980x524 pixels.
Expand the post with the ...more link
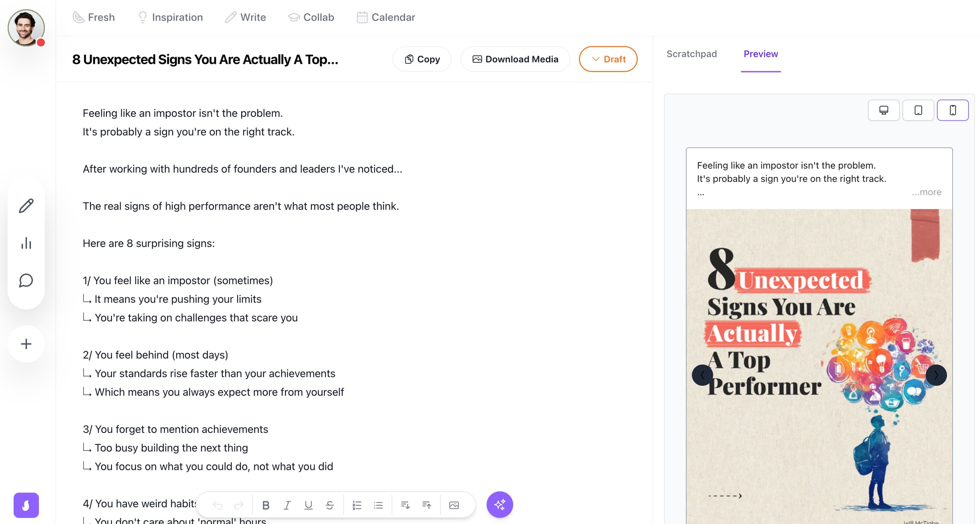[926, 192]
